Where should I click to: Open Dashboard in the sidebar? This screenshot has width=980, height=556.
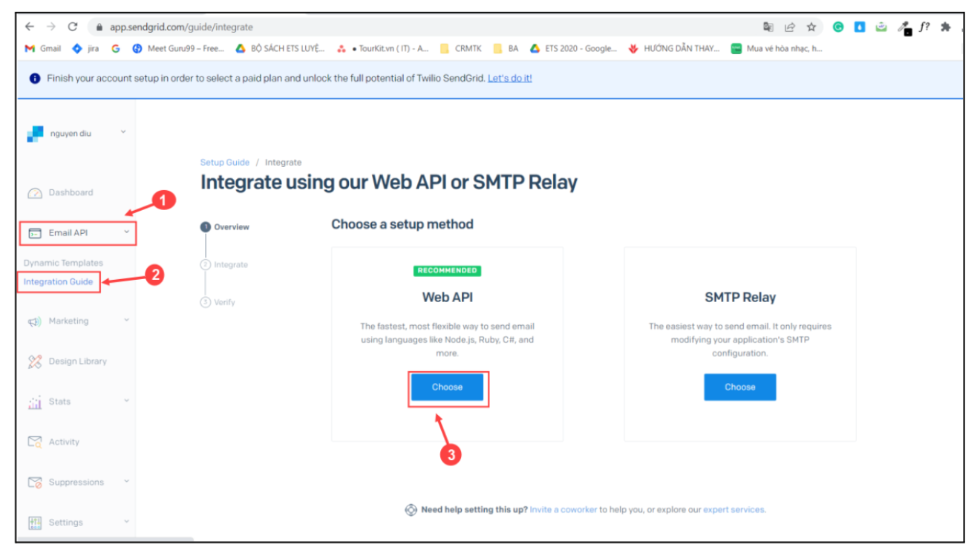point(71,193)
